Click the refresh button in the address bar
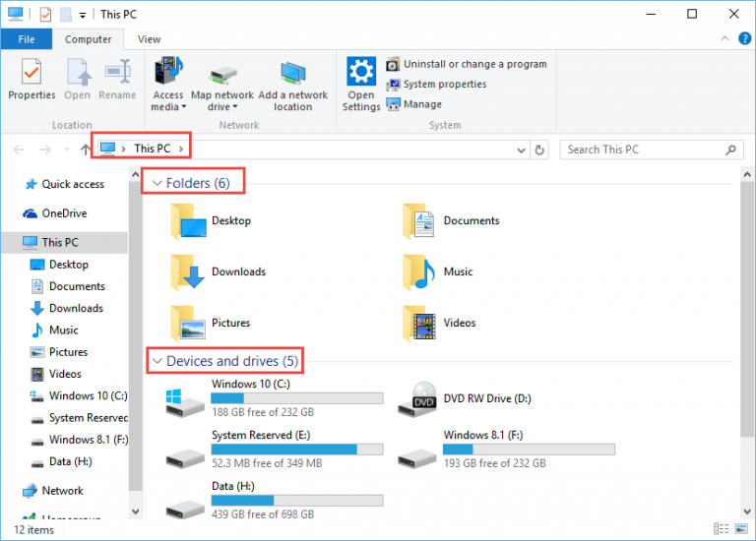 [539, 150]
